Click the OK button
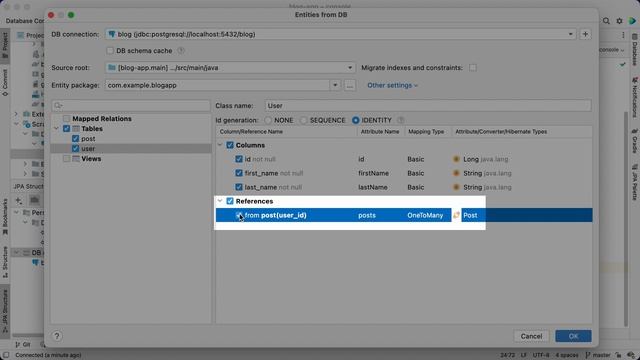This screenshot has width=640, height=360. point(573,336)
